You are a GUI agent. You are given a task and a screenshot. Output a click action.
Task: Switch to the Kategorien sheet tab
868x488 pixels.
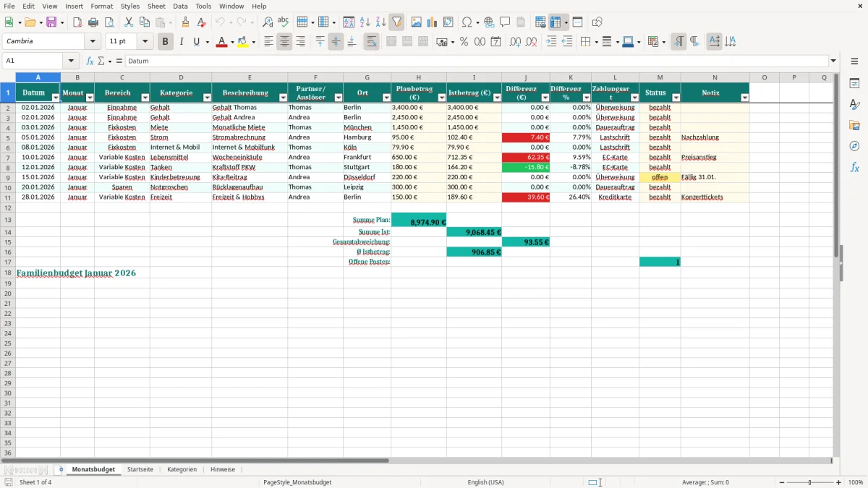click(x=182, y=469)
